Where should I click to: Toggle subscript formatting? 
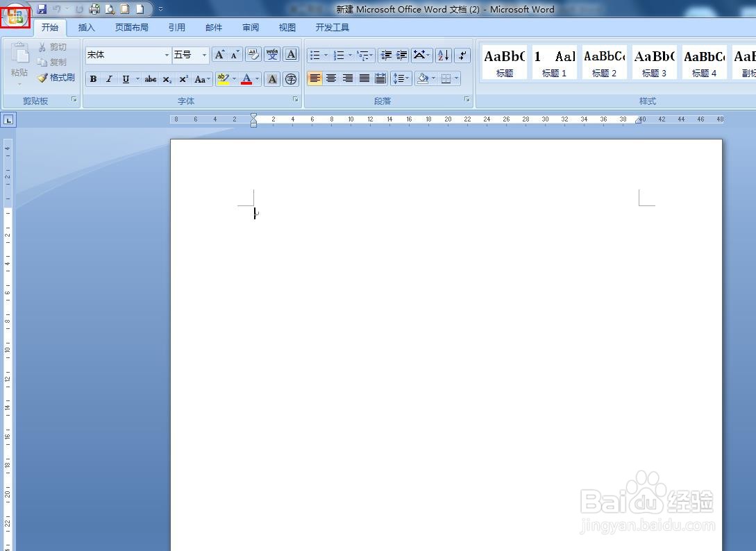[x=167, y=79]
